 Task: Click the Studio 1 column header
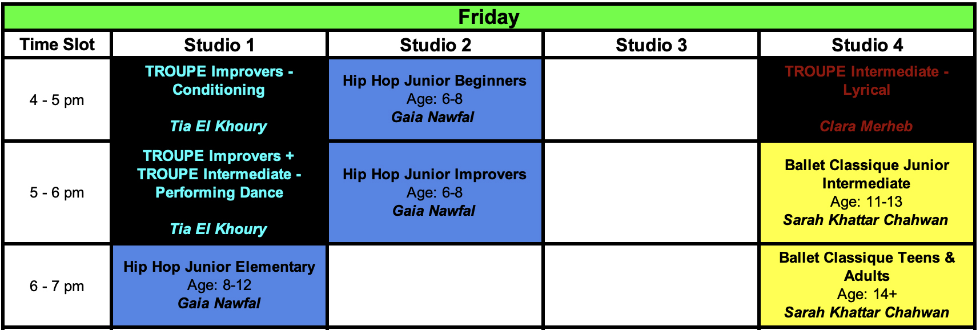pos(219,45)
